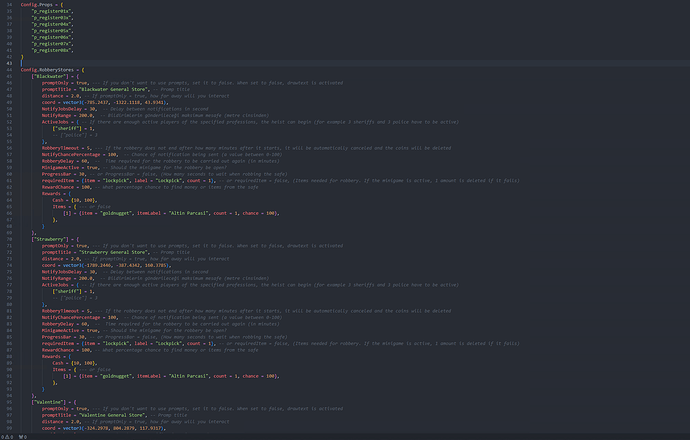Click the "Blackwater General Store" string
Viewport: 690px width, 440px height.
(114, 89)
